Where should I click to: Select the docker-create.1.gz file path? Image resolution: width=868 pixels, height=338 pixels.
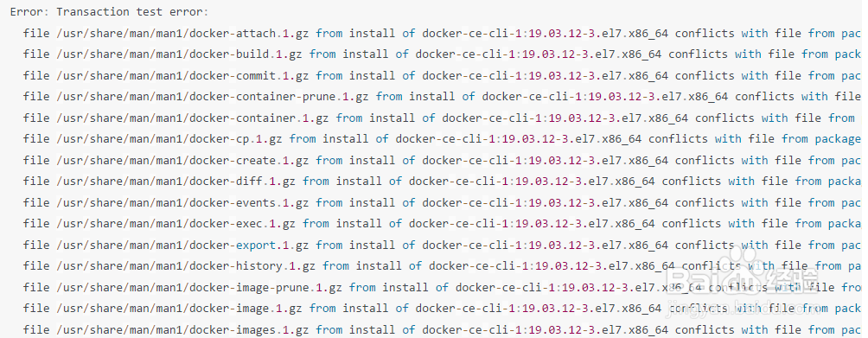[182, 161]
